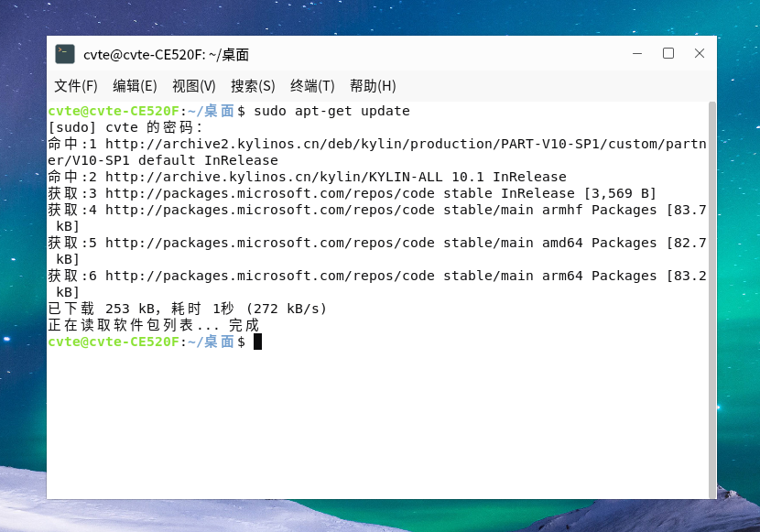Open the 帮助(H) menu
Viewport: 760px width, 532px height.
tap(373, 86)
